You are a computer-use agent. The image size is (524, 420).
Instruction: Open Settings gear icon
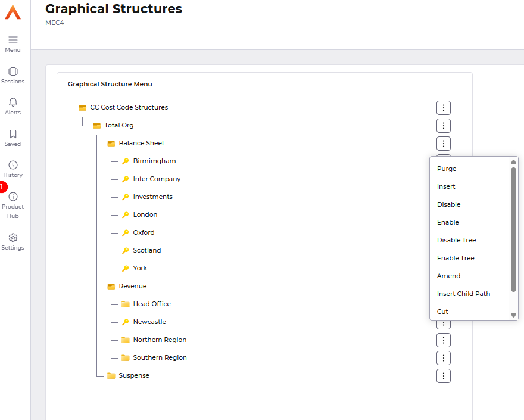click(x=13, y=238)
